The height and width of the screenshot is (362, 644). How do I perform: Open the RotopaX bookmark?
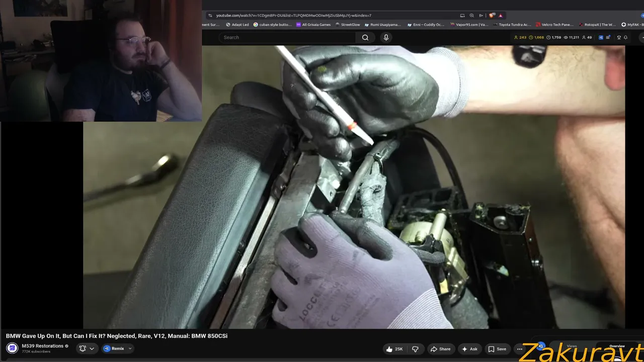pos(597,25)
